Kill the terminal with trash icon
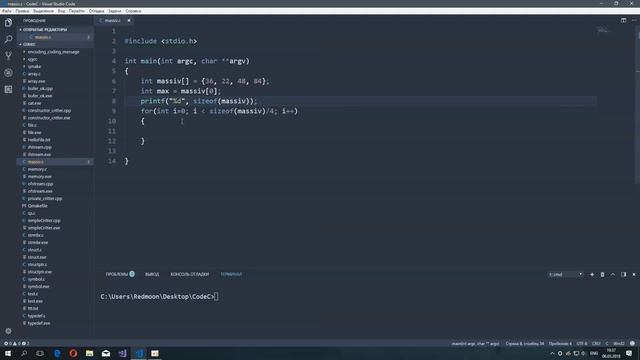The height and width of the screenshot is (360, 640). click(x=602, y=274)
